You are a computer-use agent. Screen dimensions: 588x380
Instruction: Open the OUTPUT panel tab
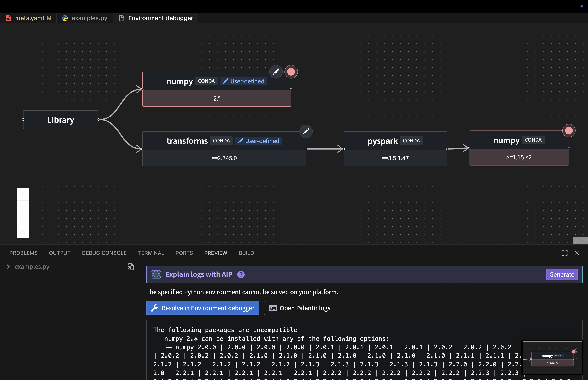click(60, 253)
